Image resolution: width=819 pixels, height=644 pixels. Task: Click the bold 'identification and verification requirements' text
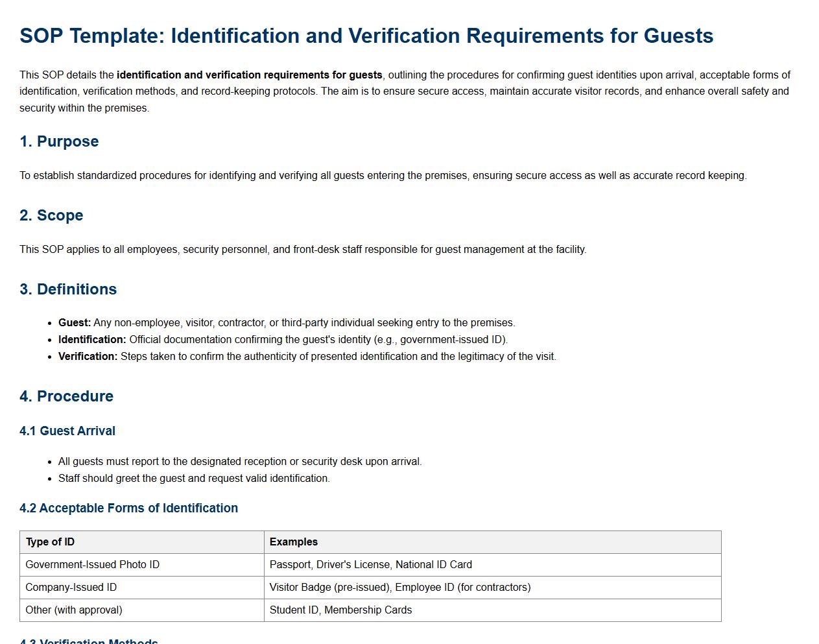click(249, 75)
